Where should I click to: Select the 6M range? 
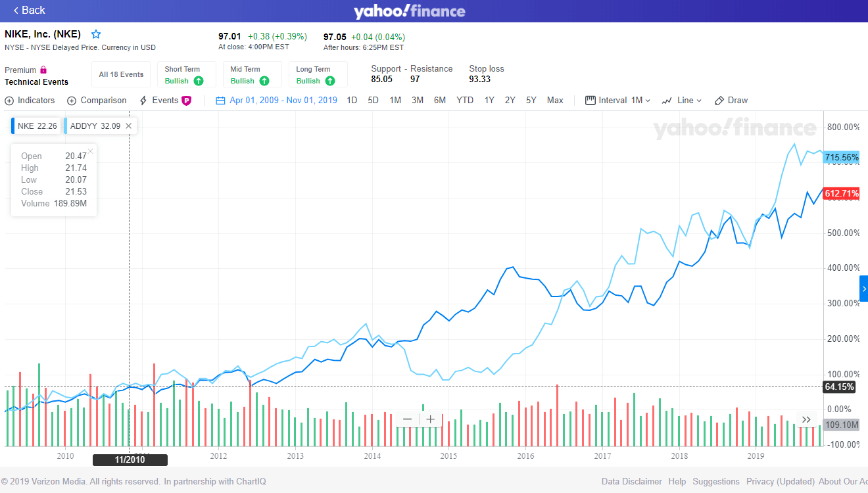(x=440, y=101)
